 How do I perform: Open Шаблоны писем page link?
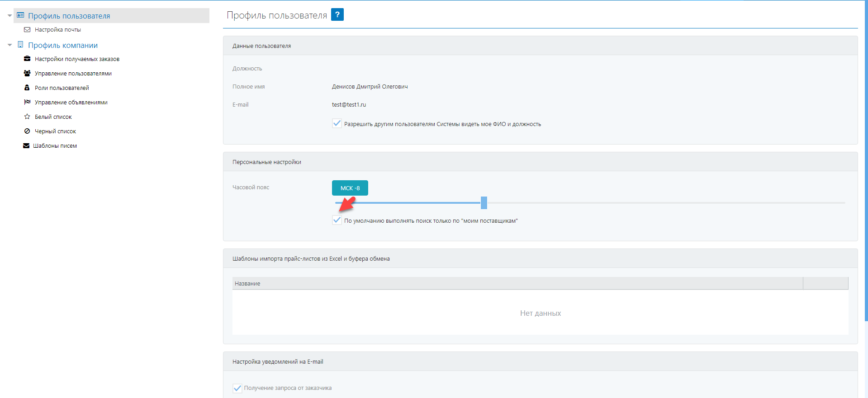(x=55, y=145)
